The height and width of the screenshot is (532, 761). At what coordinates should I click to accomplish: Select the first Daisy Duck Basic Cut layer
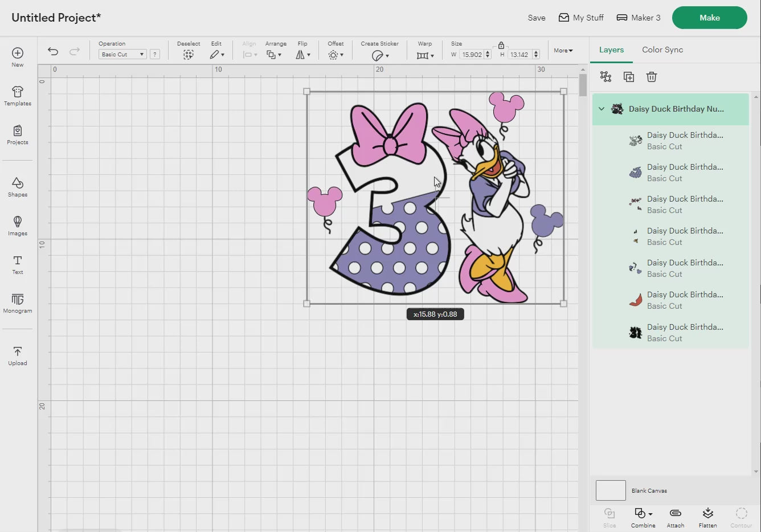pos(670,141)
